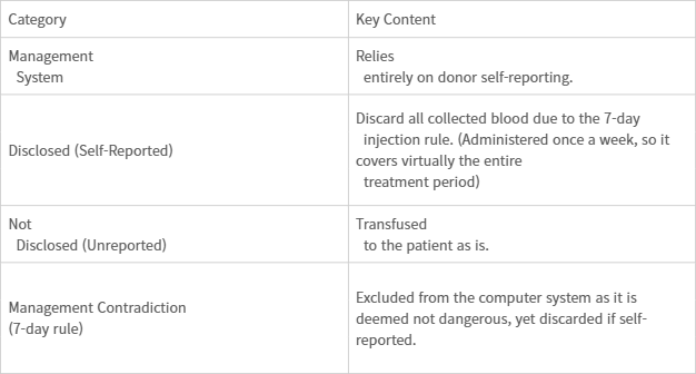
Task: Select the Management Contradiction cell
Action: 174,318
